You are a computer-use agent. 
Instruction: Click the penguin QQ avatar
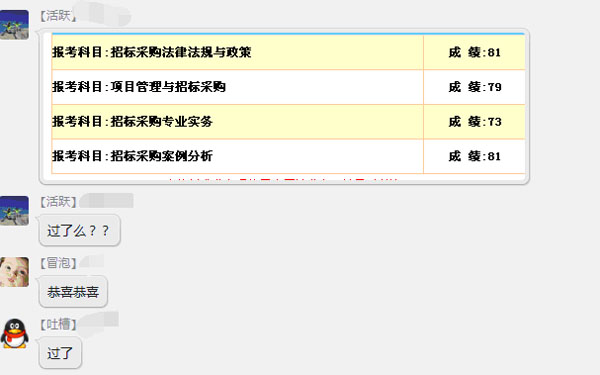click(x=15, y=333)
